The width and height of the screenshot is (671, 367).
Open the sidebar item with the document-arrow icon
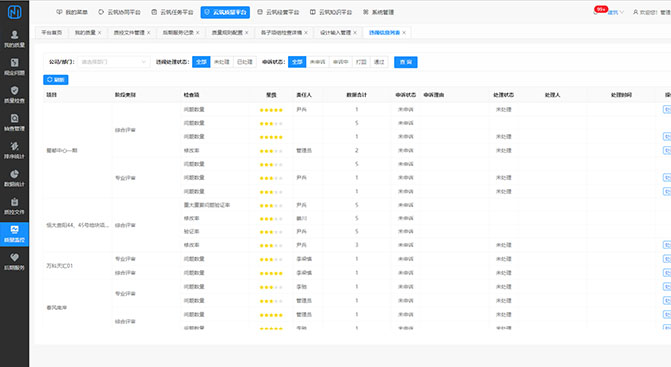point(15,67)
